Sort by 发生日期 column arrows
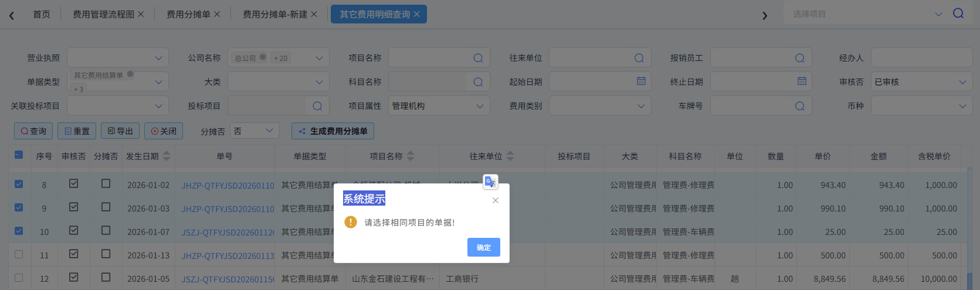980x290 pixels. [x=167, y=156]
